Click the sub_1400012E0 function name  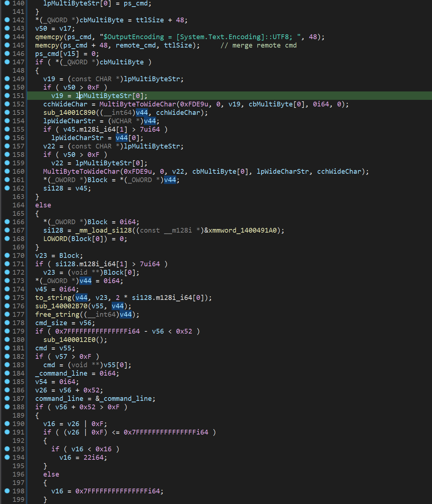(x=69, y=340)
